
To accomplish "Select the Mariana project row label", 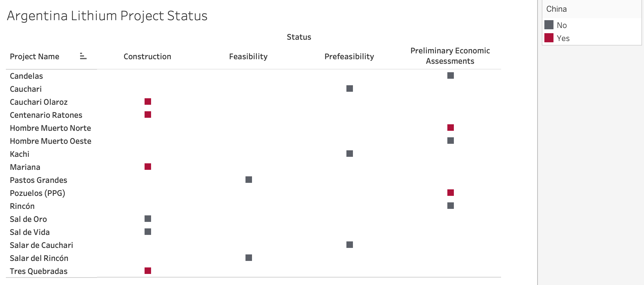I will coord(25,167).
